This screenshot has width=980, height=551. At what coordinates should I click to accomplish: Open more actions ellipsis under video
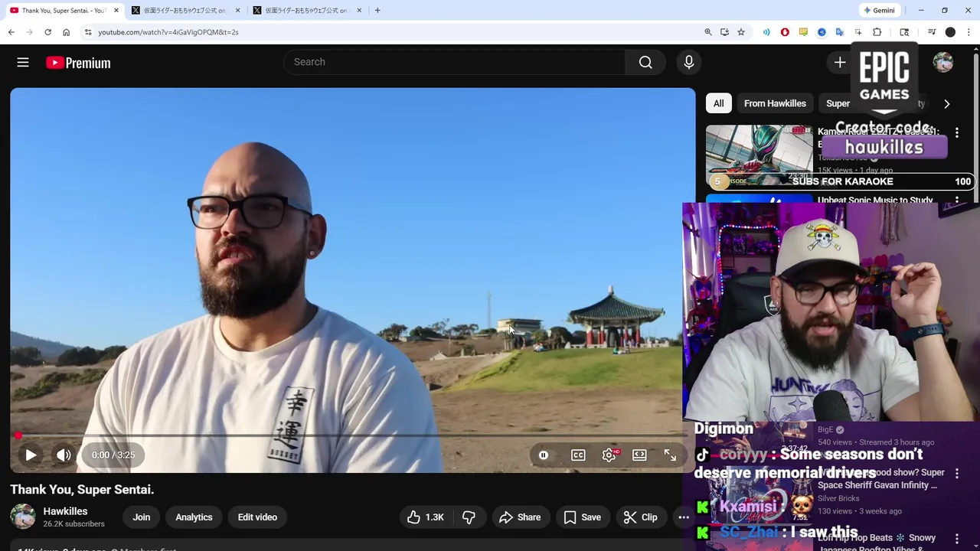point(684,517)
